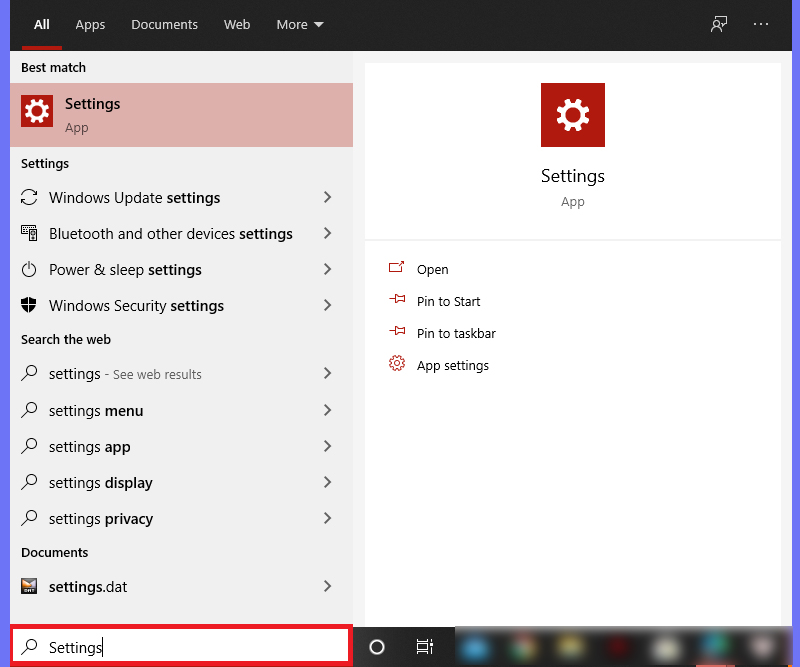
Task: Click the magnifier icon in the search box
Action: coord(30,647)
